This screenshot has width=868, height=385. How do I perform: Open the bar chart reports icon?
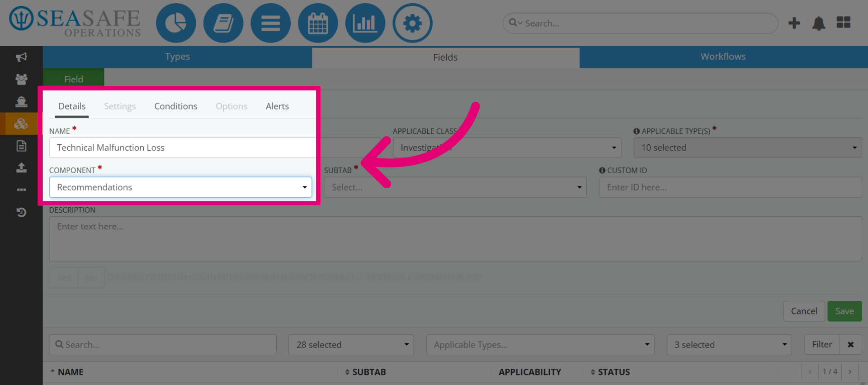click(x=365, y=23)
